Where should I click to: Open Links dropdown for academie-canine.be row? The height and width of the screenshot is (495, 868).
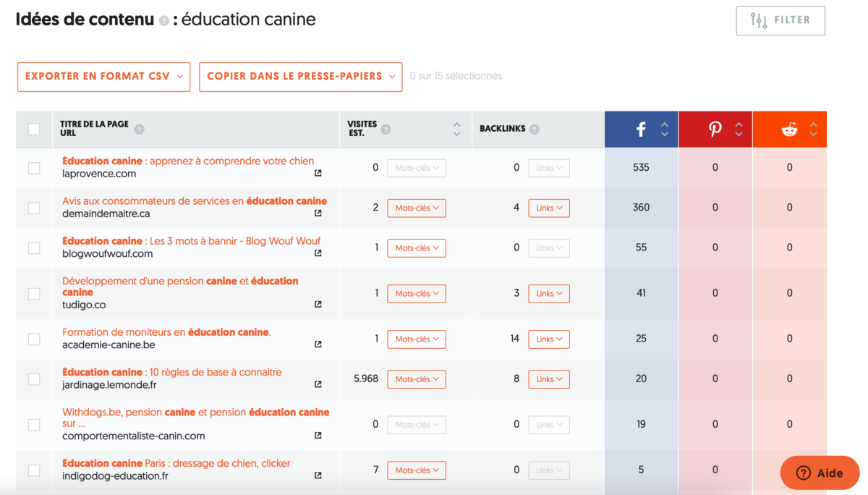coord(549,339)
